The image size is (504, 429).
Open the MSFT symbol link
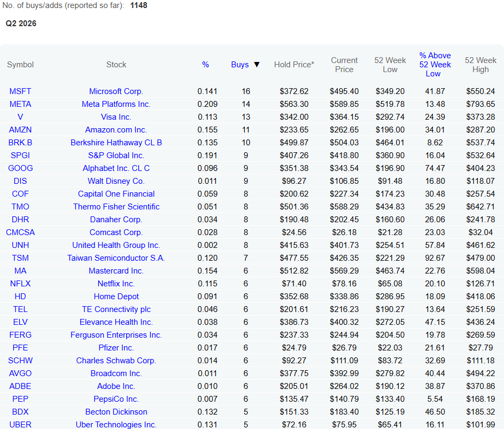pos(20,91)
